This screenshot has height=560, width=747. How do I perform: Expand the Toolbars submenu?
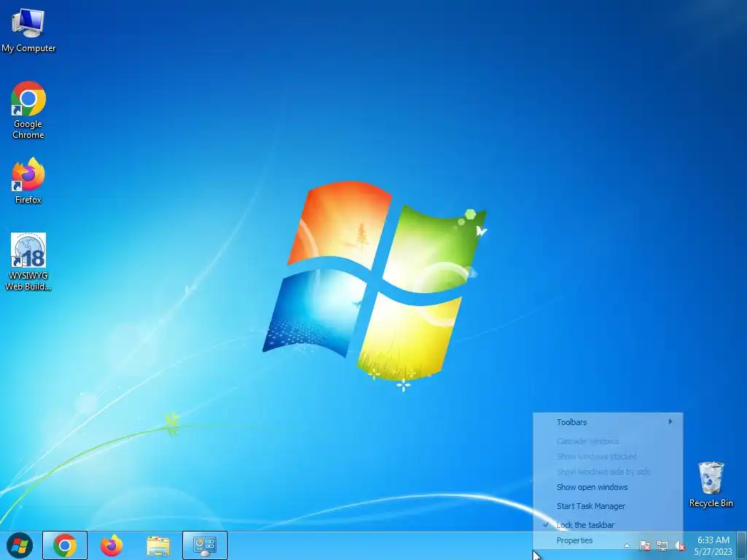pos(608,422)
